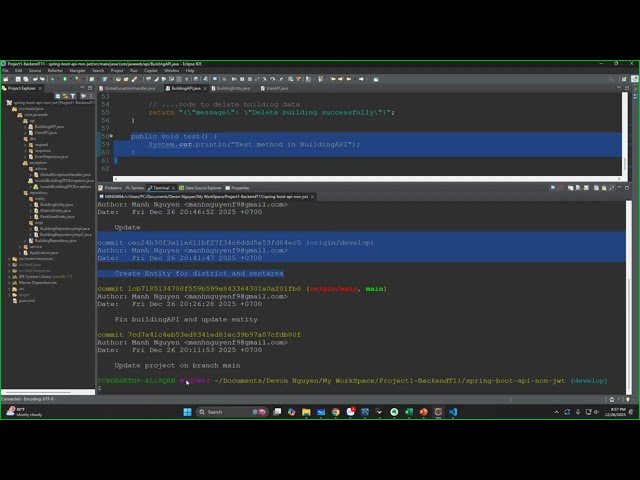Open the Source menu
The height and width of the screenshot is (480, 640).
[35, 71]
